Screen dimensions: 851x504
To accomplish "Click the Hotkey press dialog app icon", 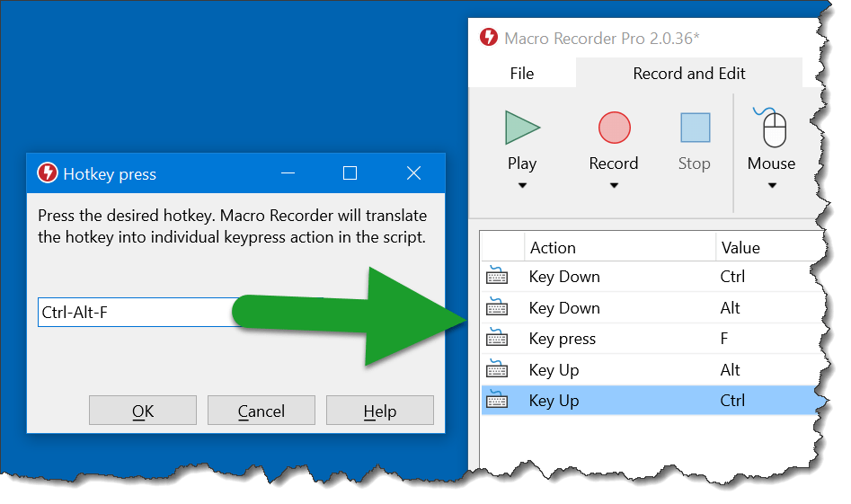I will [x=48, y=173].
